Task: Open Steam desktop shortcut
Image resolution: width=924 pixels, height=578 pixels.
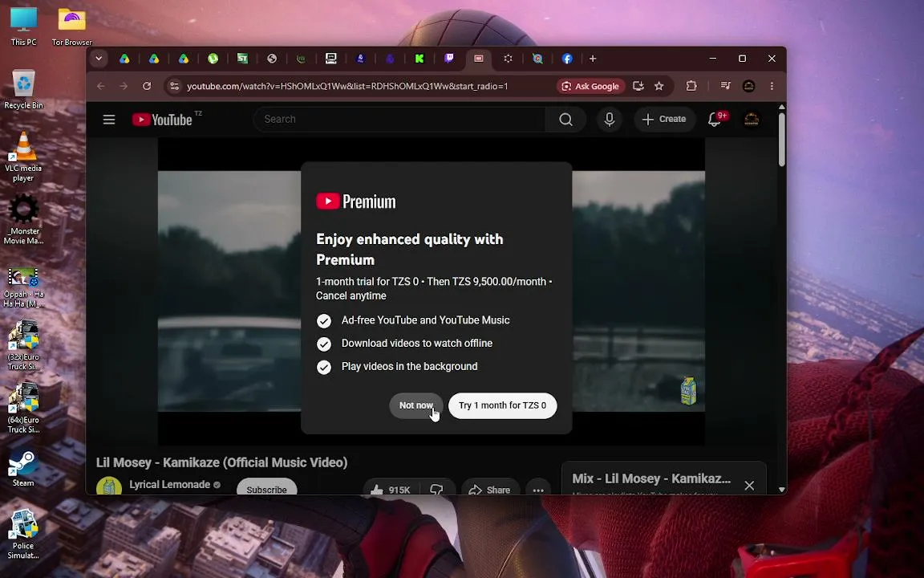Action: pos(23,469)
